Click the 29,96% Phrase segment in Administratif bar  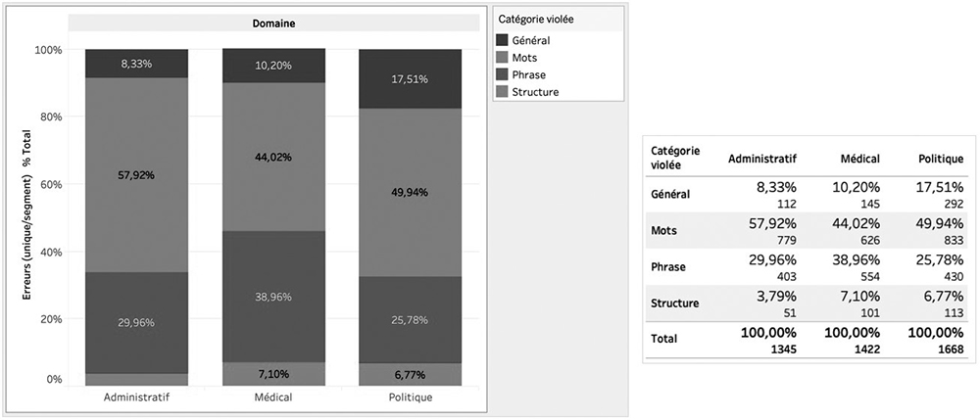click(136, 323)
